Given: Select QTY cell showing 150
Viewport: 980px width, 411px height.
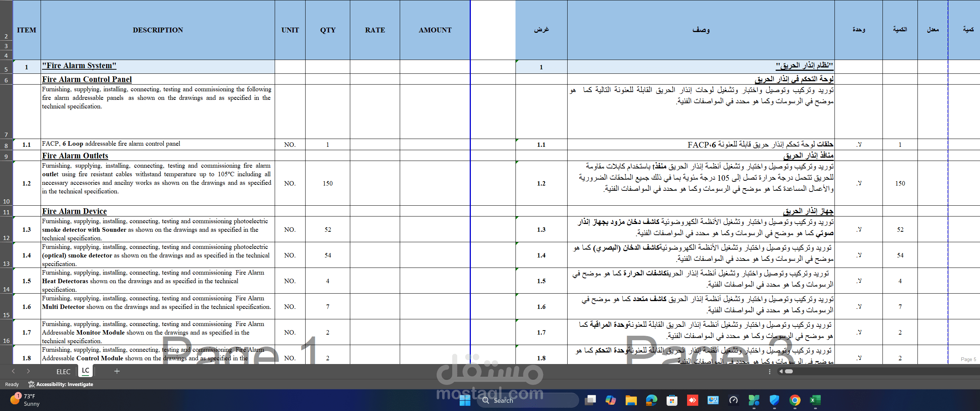Looking at the screenshot, I should pos(328,183).
